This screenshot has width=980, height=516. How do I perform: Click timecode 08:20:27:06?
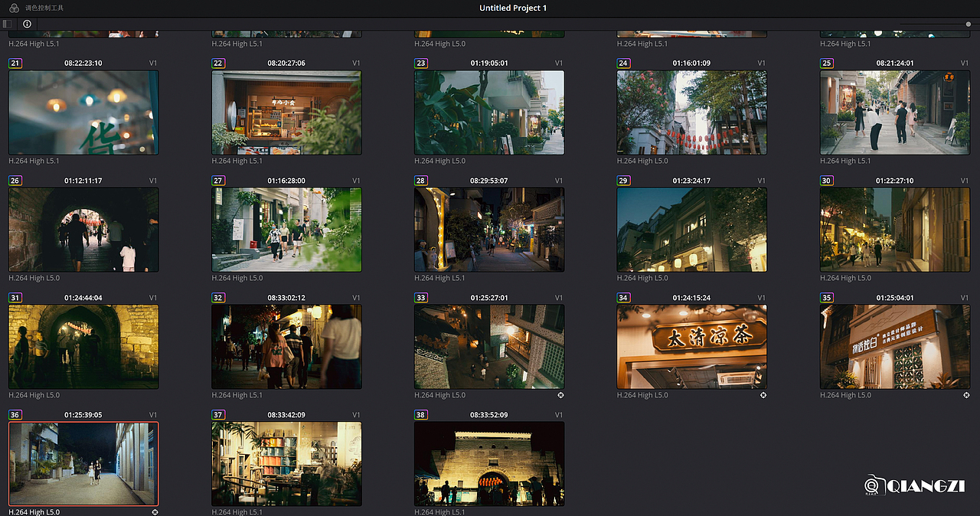click(x=286, y=63)
